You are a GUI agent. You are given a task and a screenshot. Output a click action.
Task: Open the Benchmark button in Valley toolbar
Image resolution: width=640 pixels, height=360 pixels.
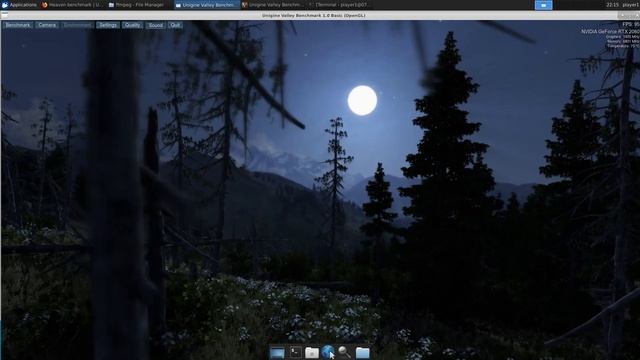pyautogui.click(x=18, y=25)
